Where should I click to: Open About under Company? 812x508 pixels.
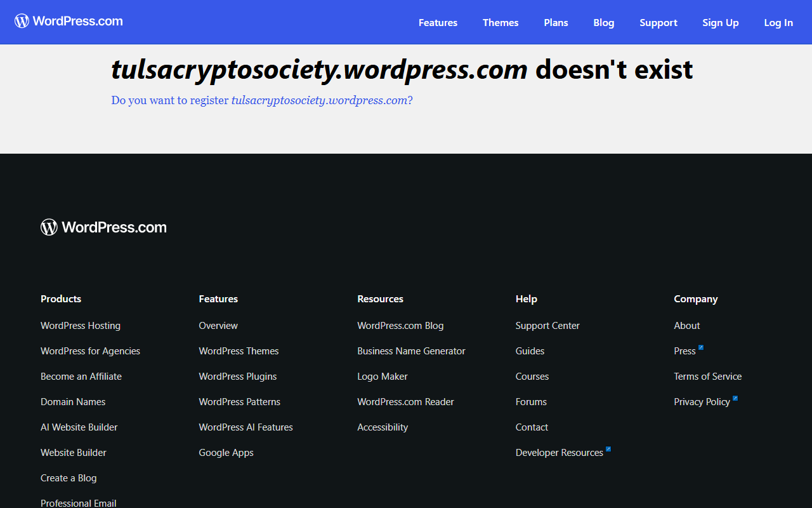pyautogui.click(x=687, y=326)
